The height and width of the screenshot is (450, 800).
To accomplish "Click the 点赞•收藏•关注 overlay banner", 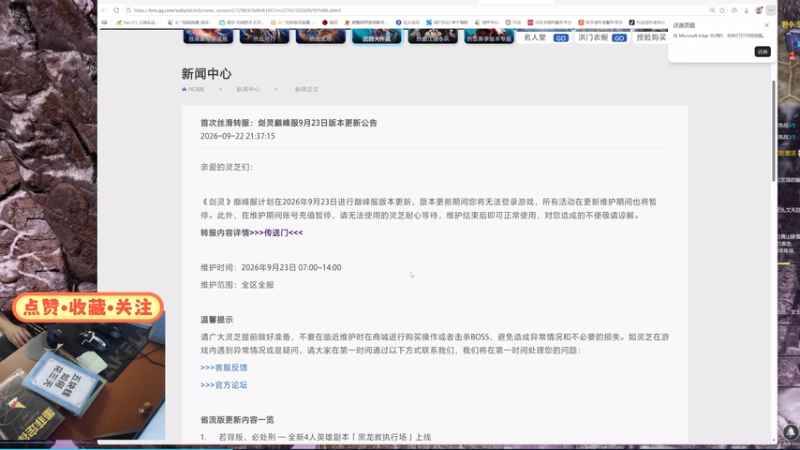I will click(88, 307).
